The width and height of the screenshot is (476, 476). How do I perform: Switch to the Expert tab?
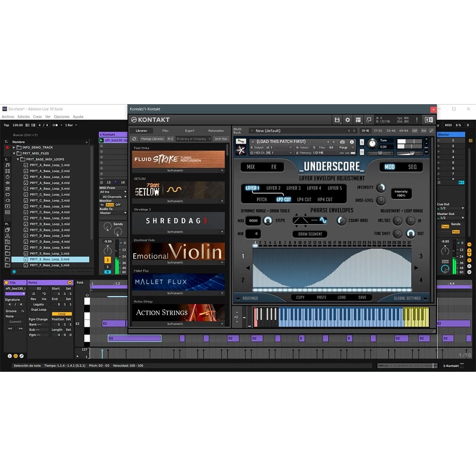(x=190, y=131)
